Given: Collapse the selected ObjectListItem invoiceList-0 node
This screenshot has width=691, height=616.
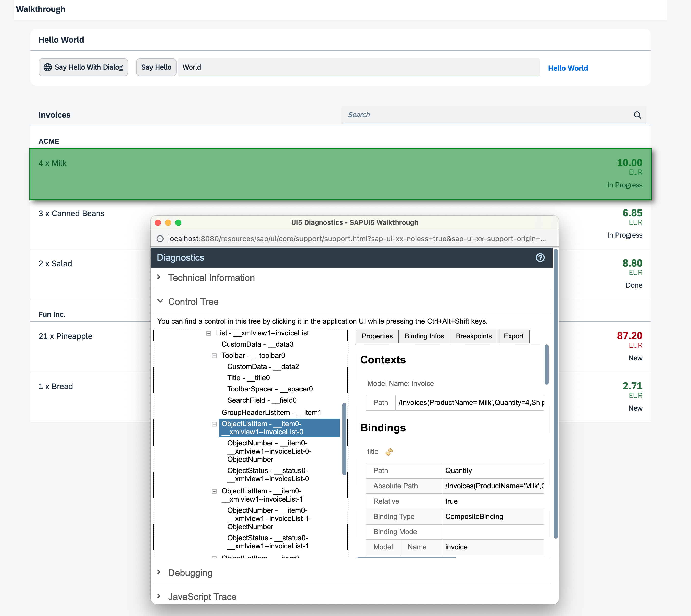Looking at the screenshot, I should (214, 424).
